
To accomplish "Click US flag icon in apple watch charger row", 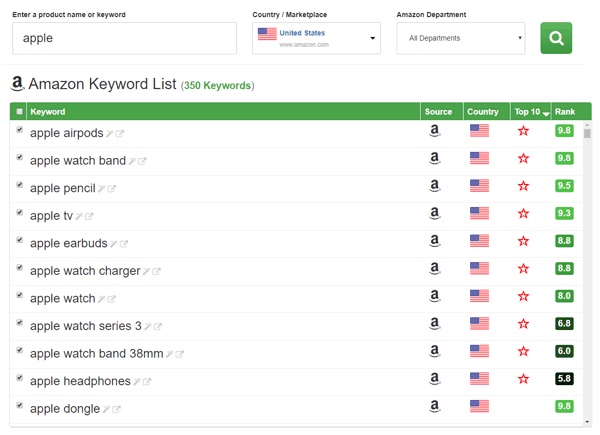I will point(479,268).
